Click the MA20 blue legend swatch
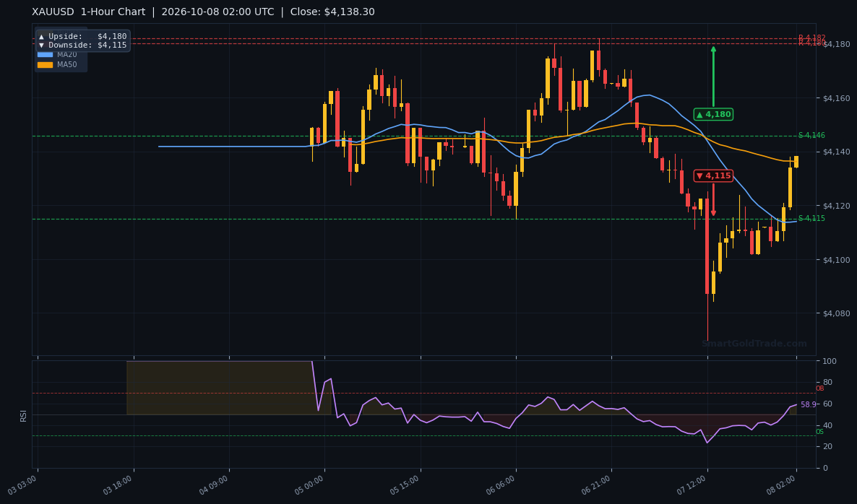 point(45,55)
